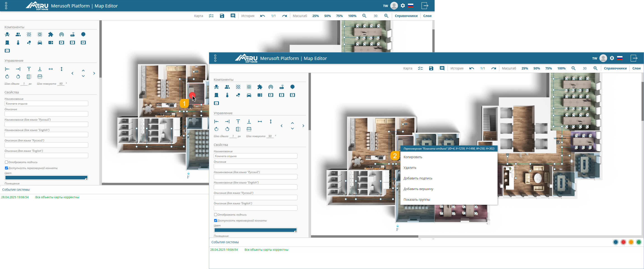
Task: Toggle 'Отображать подпись' checkbox in the back window
Action: (x=7, y=162)
